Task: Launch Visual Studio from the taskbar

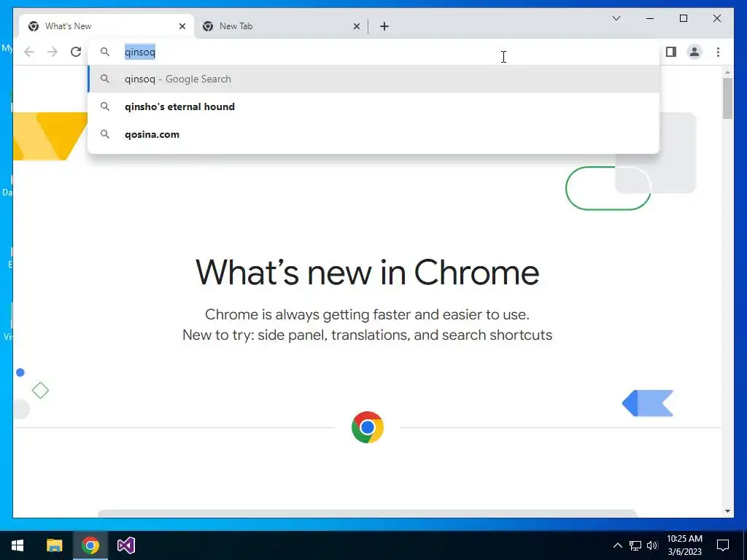Action: 126,545
